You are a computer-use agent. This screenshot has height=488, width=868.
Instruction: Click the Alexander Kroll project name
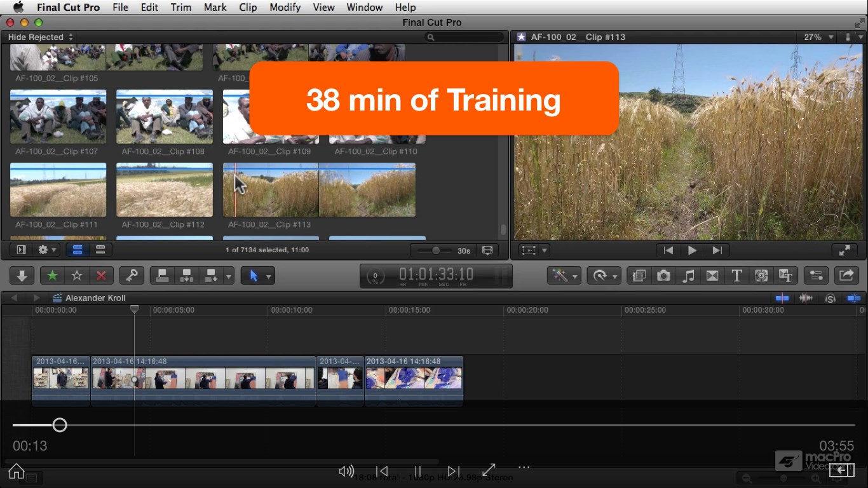pyautogui.click(x=95, y=298)
